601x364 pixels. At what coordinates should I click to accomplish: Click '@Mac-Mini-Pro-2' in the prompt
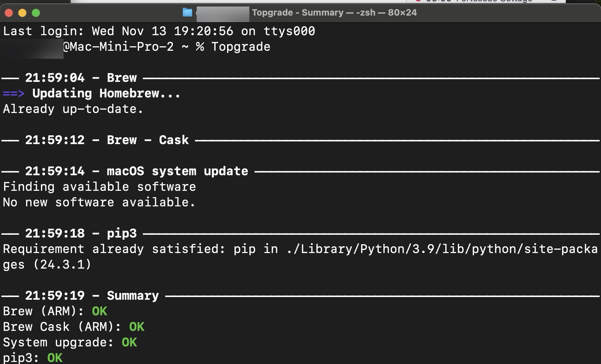click(x=118, y=47)
